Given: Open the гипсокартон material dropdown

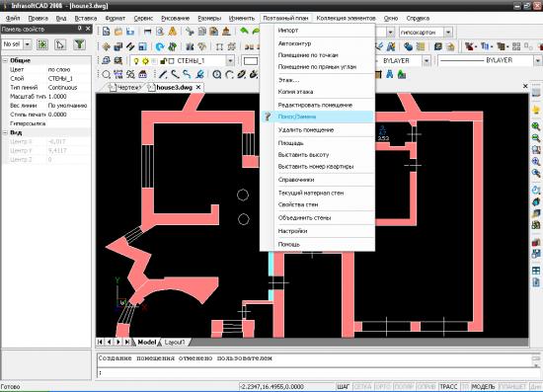Looking at the screenshot, I should [448, 33].
